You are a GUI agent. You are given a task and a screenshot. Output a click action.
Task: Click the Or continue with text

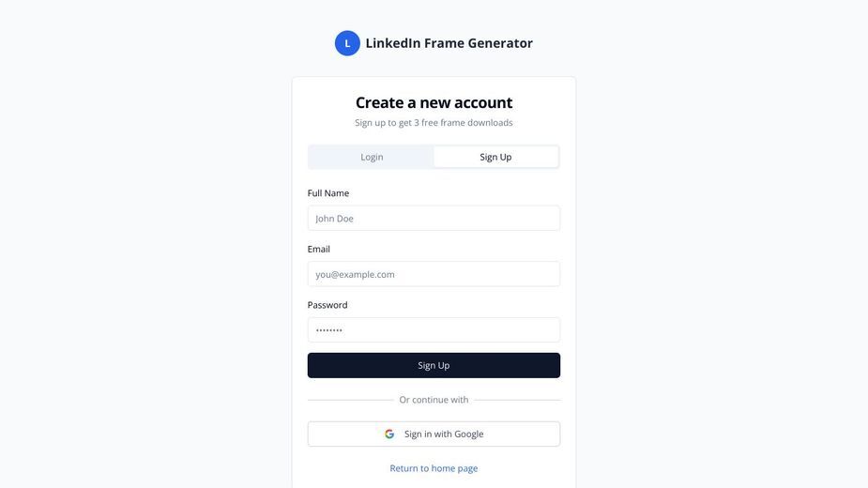pyautogui.click(x=434, y=400)
